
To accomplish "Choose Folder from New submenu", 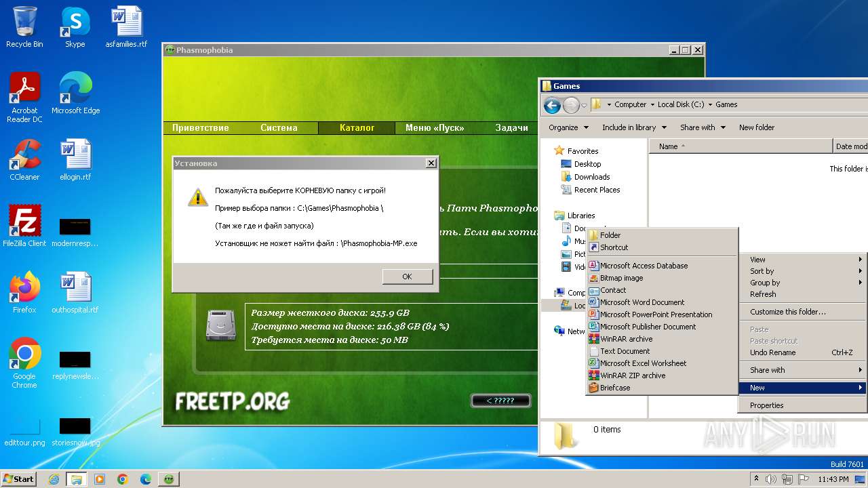I will point(662,235).
